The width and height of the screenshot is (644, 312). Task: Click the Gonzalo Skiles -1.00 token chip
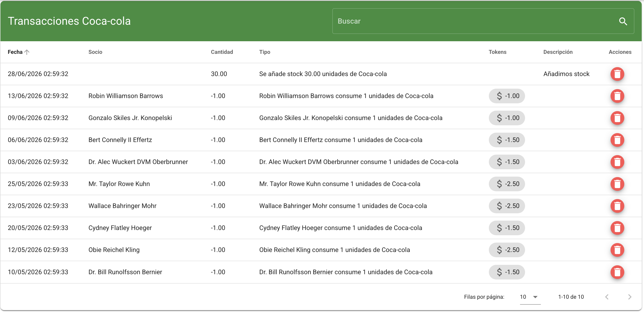click(506, 118)
